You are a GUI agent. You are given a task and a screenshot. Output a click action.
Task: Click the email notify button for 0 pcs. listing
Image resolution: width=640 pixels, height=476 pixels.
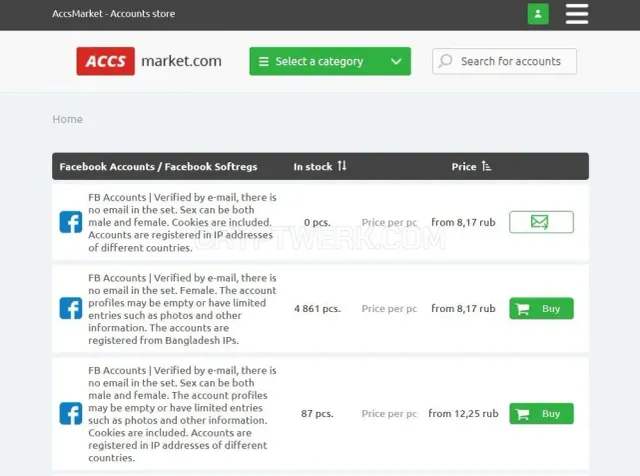tap(541, 222)
